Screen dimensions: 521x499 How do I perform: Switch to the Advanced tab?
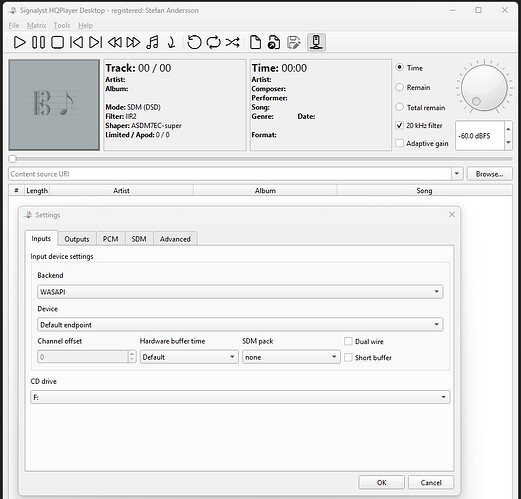[175, 239]
